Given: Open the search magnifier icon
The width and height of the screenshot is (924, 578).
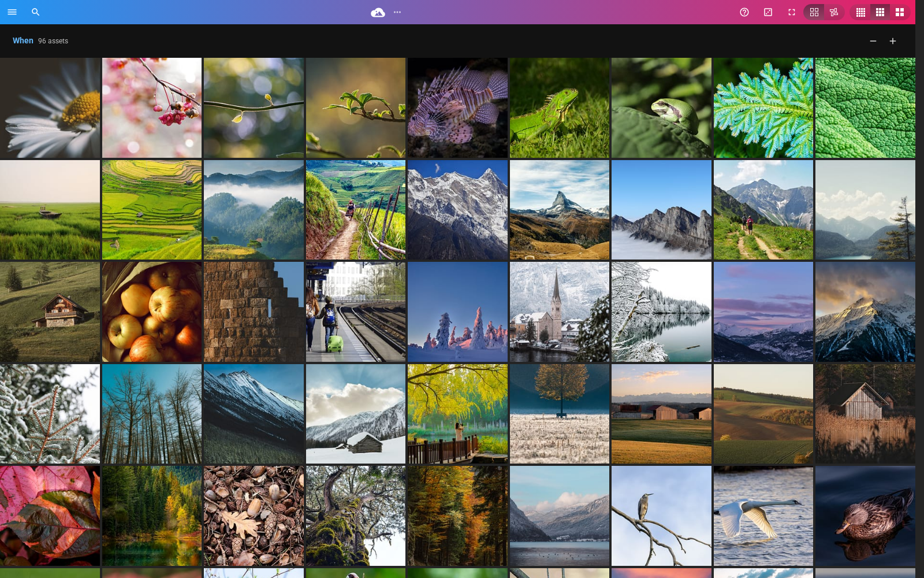Looking at the screenshot, I should pyautogui.click(x=36, y=12).
